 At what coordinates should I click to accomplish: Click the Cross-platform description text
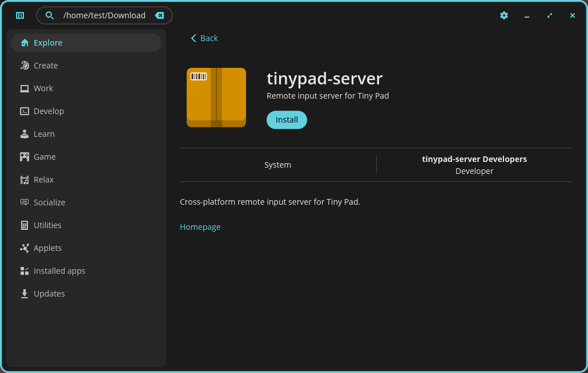[270, 202]
